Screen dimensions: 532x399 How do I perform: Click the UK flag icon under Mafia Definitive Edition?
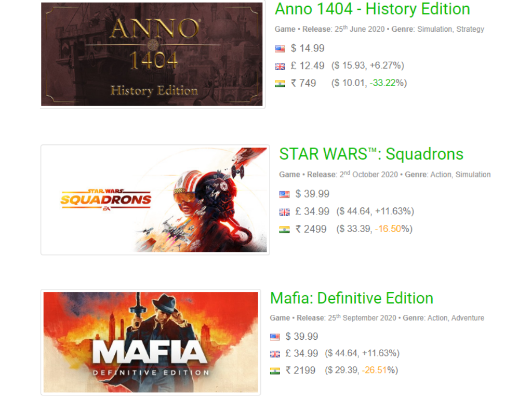pos(275,354)
